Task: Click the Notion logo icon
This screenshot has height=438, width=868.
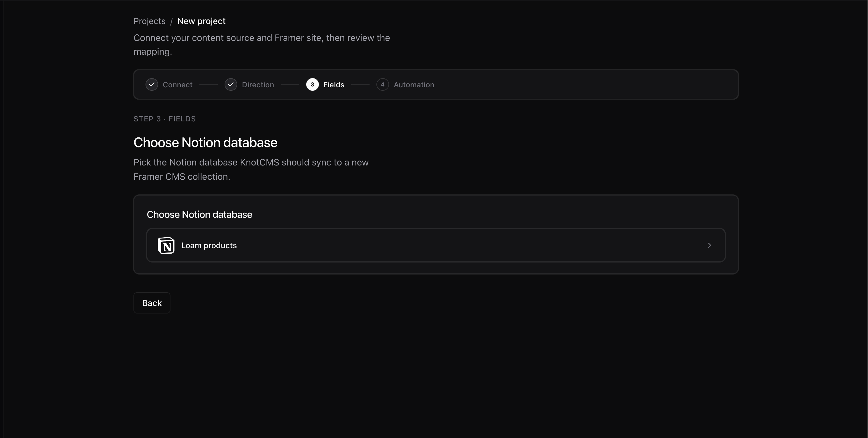Action: 166,245
